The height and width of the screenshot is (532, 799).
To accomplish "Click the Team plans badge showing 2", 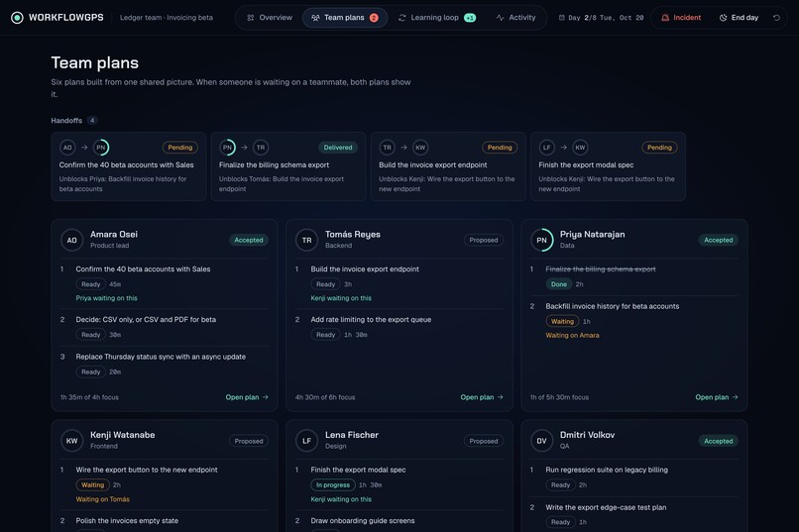I will 374,18.
